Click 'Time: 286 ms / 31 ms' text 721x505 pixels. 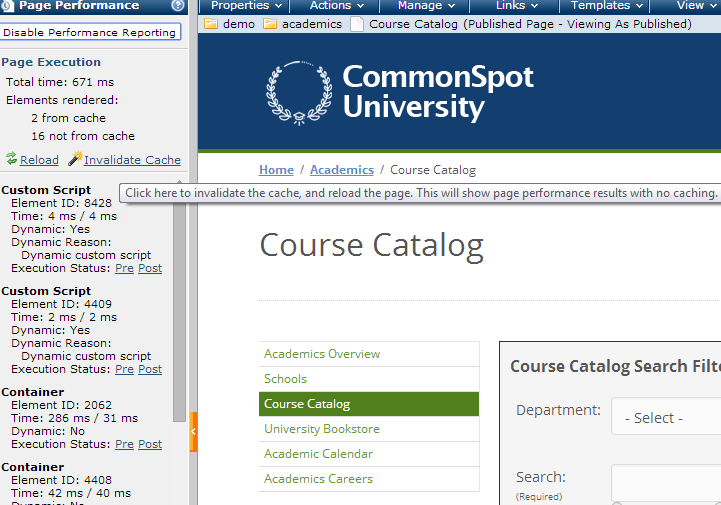tap(74, 418)
